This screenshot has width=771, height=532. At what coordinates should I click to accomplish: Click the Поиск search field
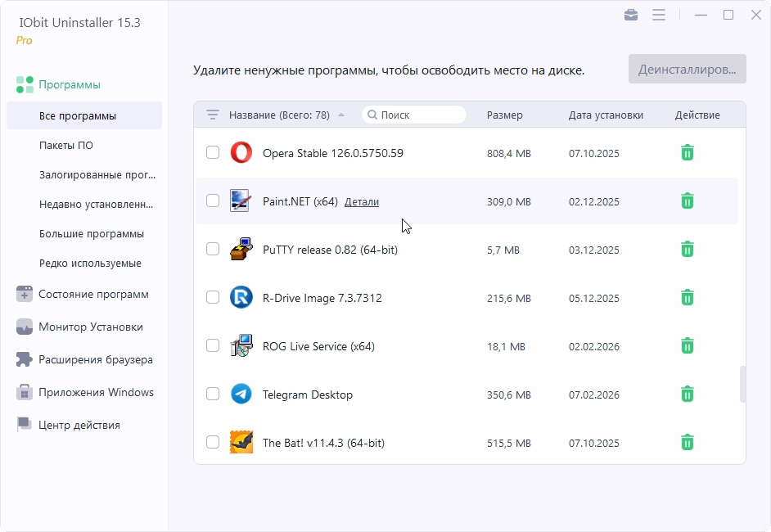pos(417,115)
